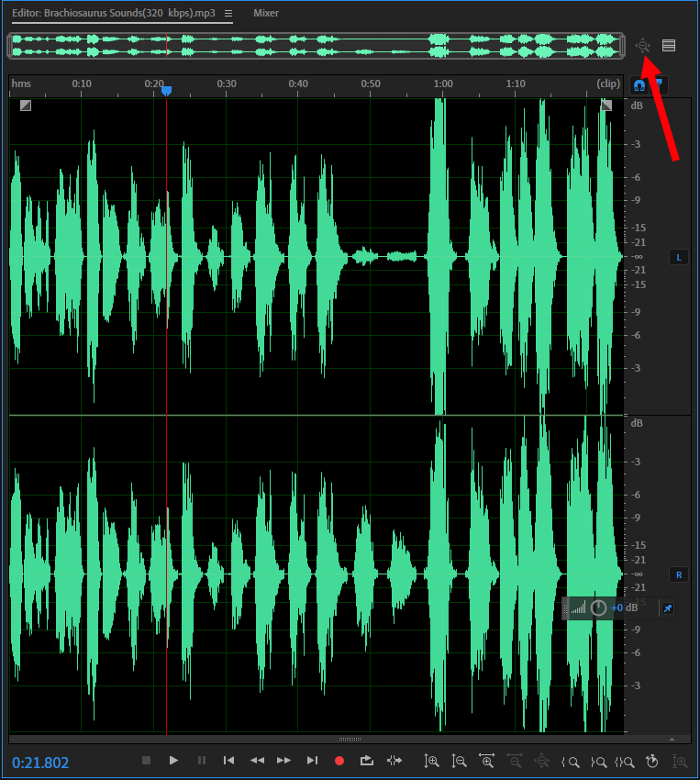700x780 pixels.
Task: Toggle snapping with the magnet icon
Action: click(639, 85)
